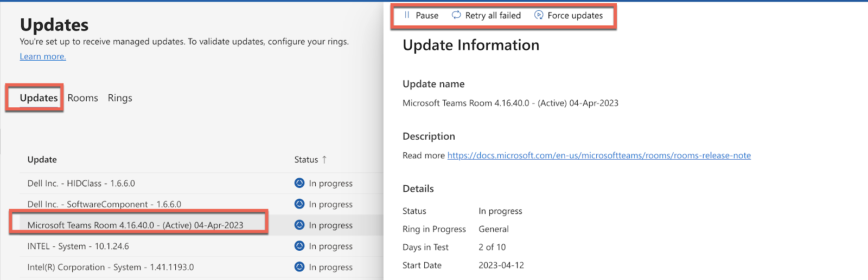868x280 pixels.
Task: Open the Rings tab
Action: tap(120, 98)
